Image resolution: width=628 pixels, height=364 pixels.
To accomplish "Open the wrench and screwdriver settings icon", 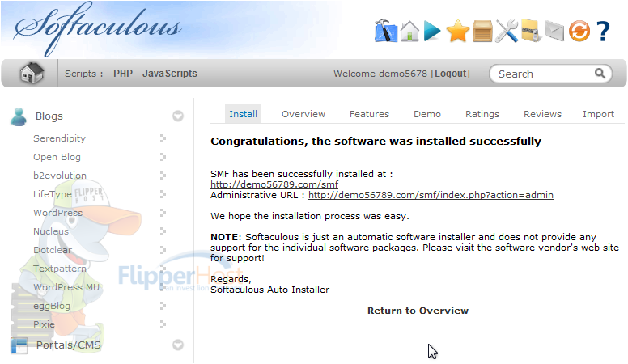I will [x=507, y=31].
